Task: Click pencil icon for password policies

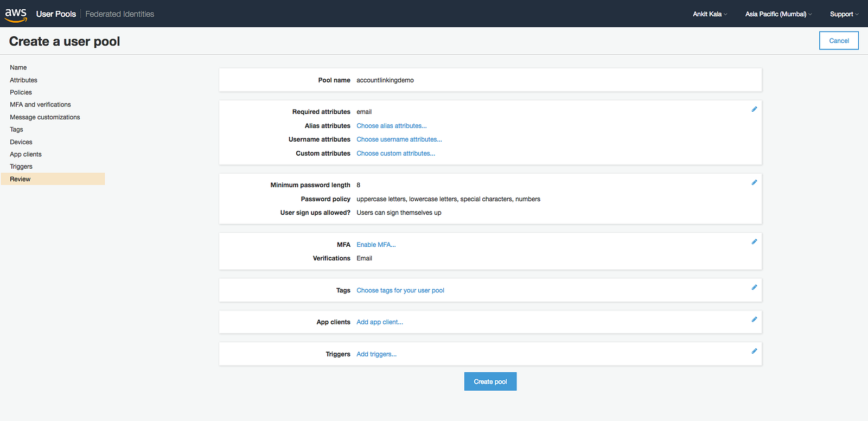Action: tap(754, 183)
